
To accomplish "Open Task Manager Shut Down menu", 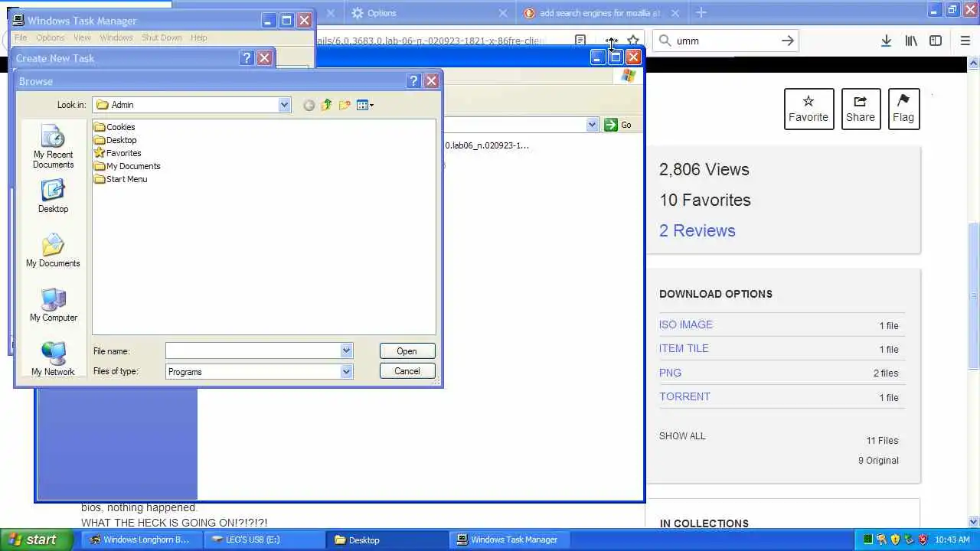I will click(162, 37).
